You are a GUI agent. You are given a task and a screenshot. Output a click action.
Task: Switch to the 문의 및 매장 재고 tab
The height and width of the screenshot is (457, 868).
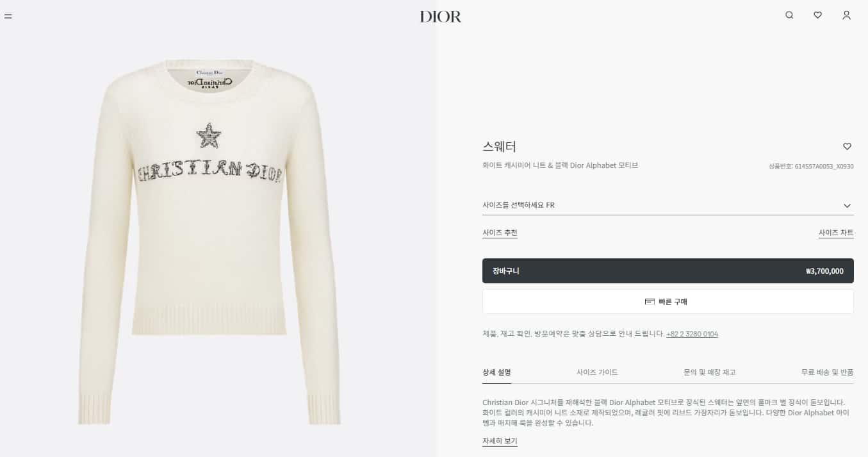coord(709,372)
